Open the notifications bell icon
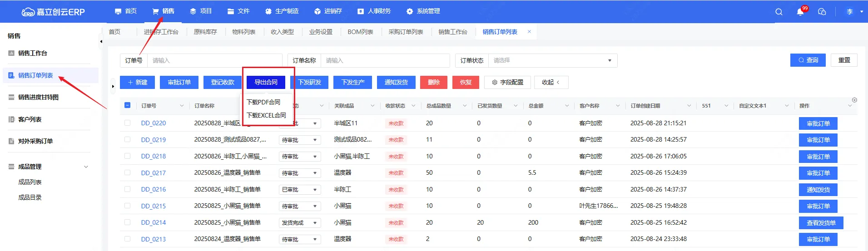This screenshot has width=868, height=251. pyautogui.click(x=800, y=12)
